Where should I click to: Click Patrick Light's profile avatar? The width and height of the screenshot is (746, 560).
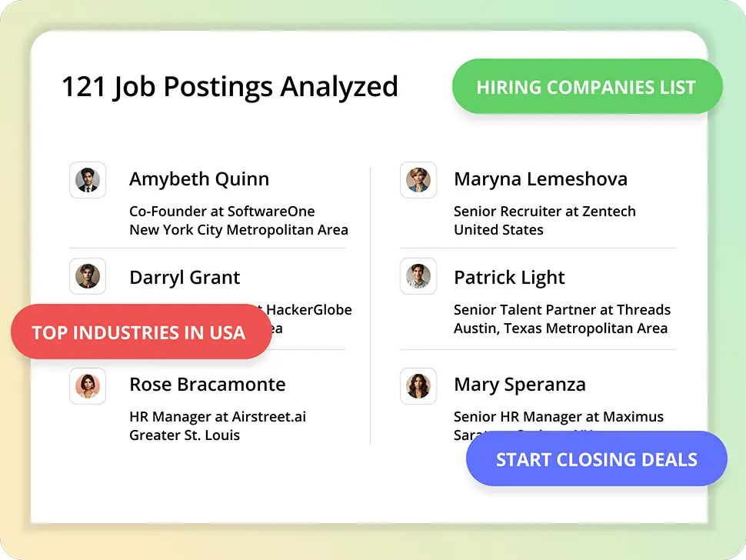418,276
